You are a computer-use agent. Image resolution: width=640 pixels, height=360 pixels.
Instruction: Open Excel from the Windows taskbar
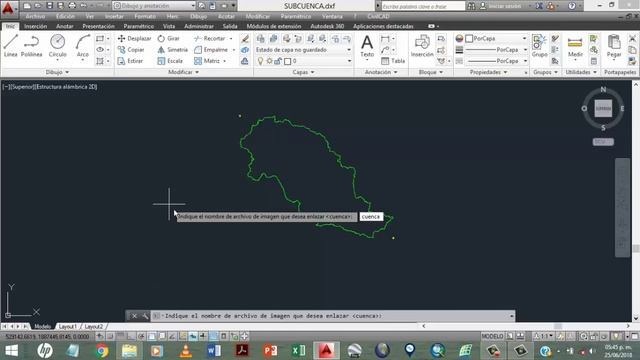coord(298,351)
